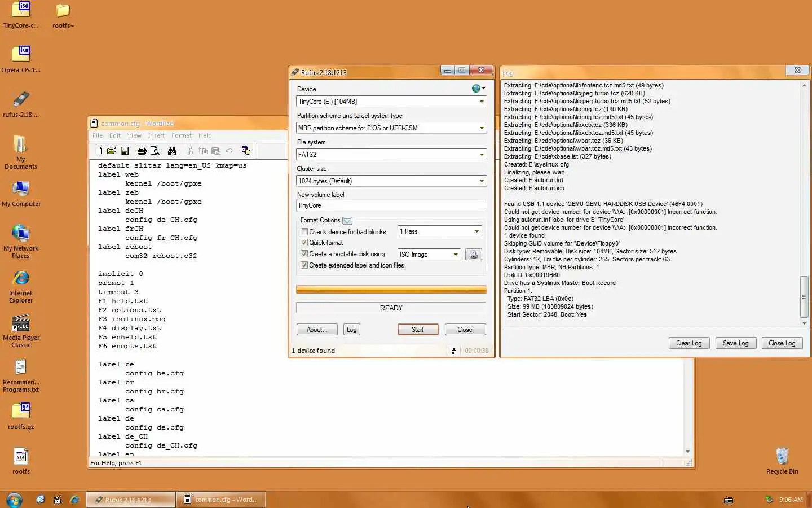Click the New document icon in WordPad toolbar
Screen dimensions: 812x508
click(x=99, y=151)
